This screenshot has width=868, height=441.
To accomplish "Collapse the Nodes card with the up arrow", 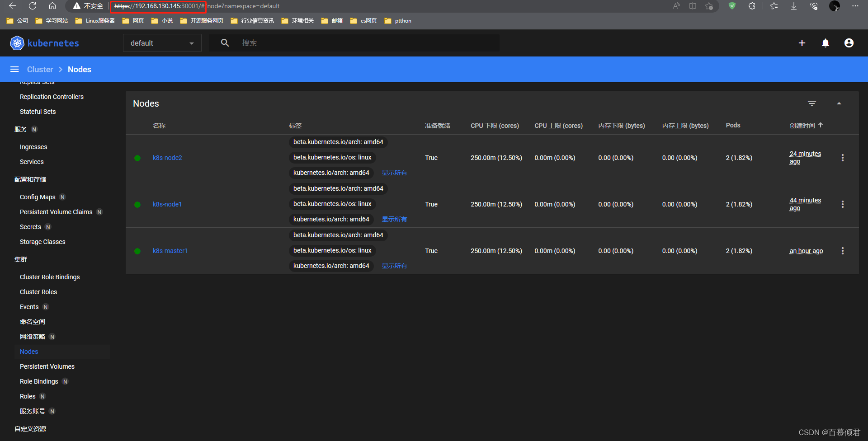I will (x=839, y=103).
